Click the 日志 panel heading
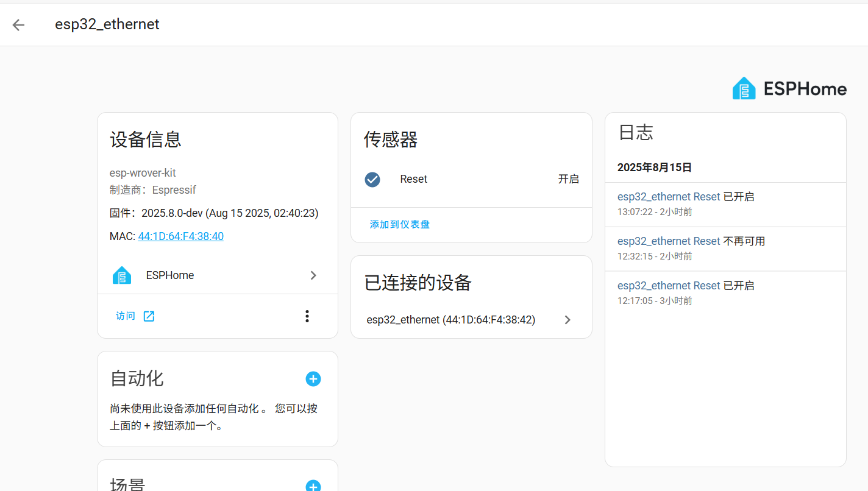868x491 pixels. click(636, 133)
